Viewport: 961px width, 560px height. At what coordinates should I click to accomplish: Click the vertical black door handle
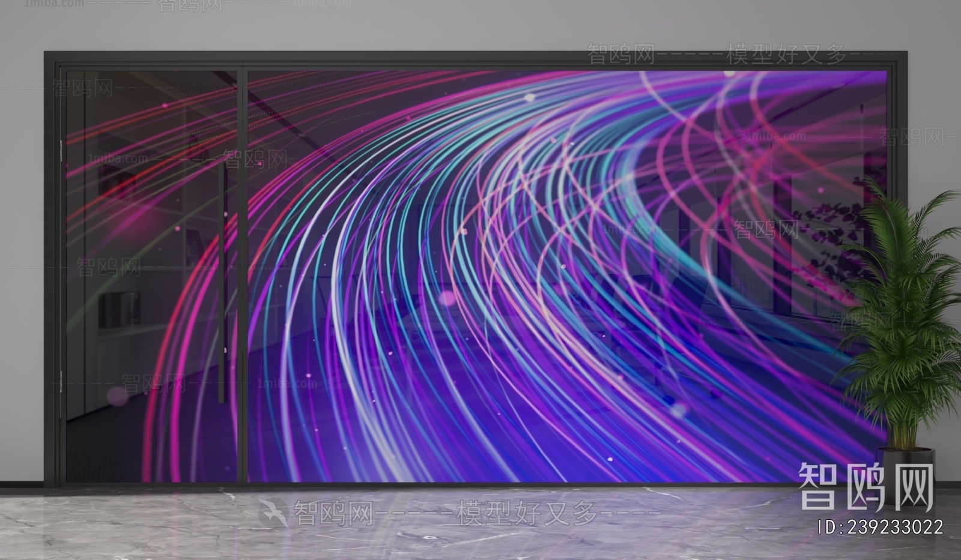222,282
